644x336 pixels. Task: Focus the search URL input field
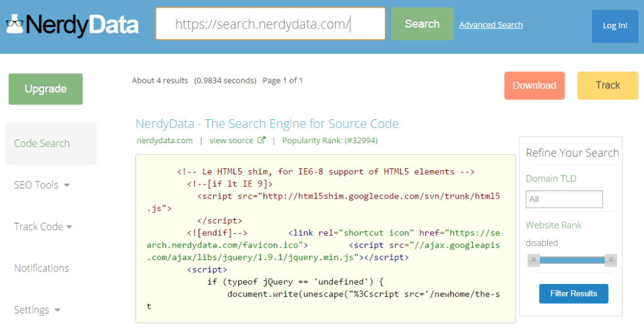[x=270, y=24]
